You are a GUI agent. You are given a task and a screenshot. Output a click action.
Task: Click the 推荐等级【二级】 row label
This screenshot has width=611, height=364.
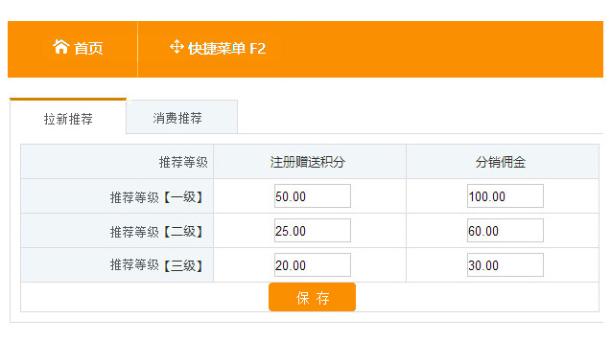click(x=156, y=232)
